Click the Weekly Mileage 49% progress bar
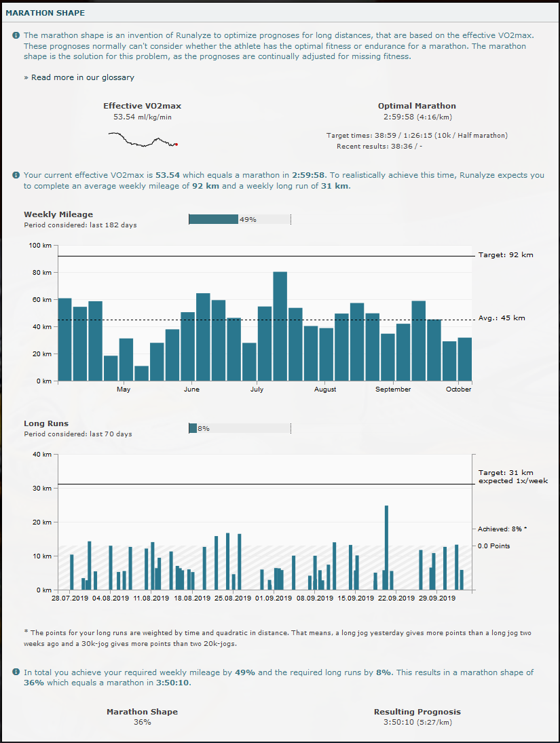This screenshot has width=560, height=743. (x=240, y=219)
